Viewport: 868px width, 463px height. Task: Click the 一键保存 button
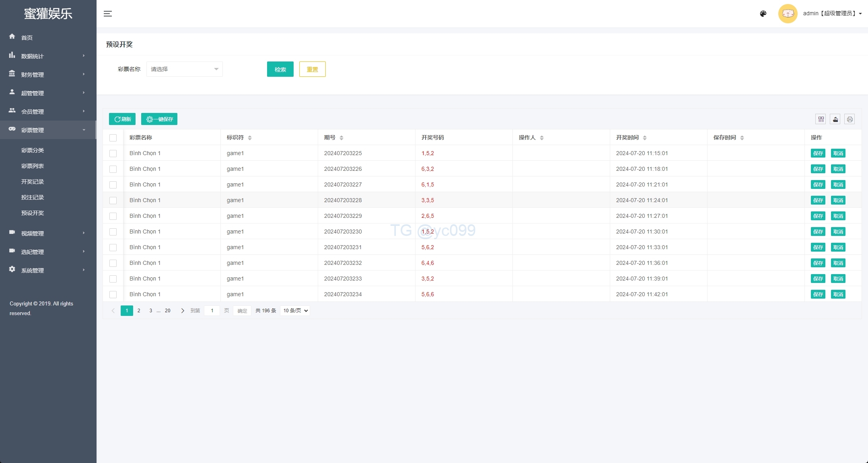[x=159, y=119]
